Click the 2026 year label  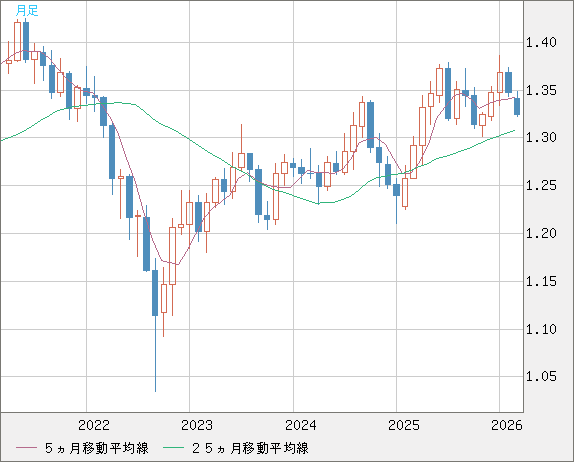507,425
